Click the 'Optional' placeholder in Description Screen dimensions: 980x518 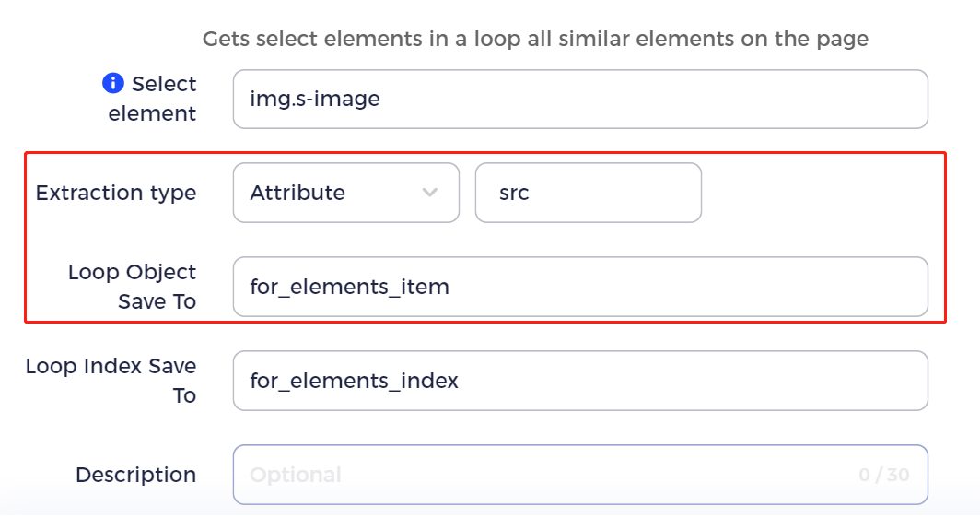[x=295, y=475]
